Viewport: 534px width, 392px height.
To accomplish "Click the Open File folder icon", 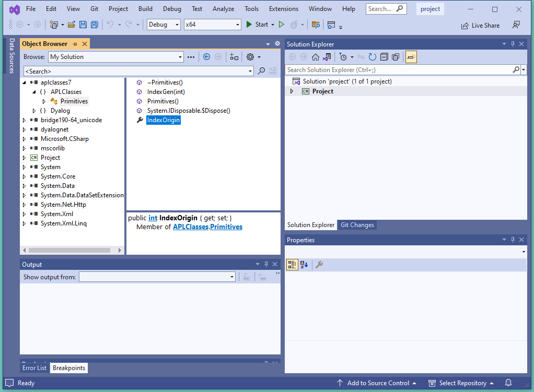I will 71,25.
